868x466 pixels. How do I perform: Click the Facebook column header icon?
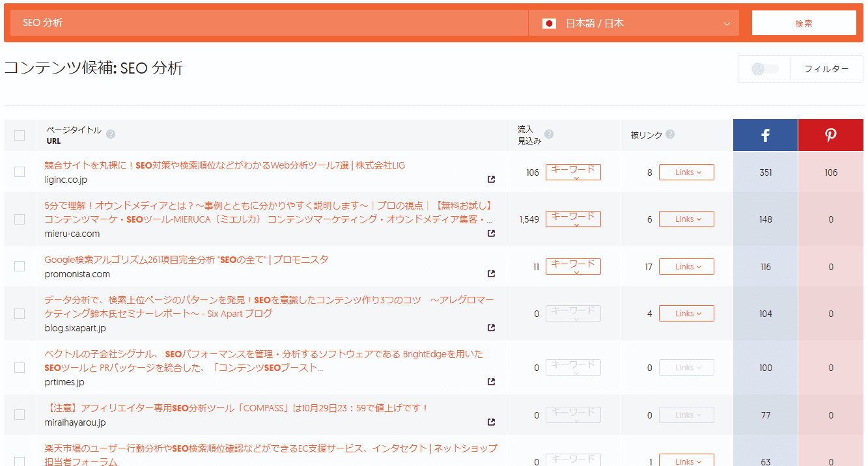pos(765,135)
